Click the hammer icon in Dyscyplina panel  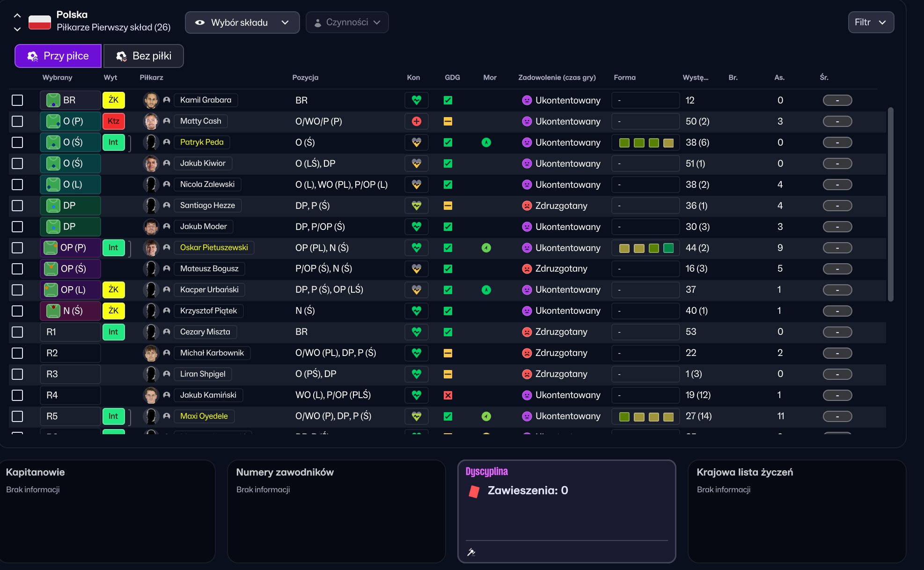pos(471,552)
